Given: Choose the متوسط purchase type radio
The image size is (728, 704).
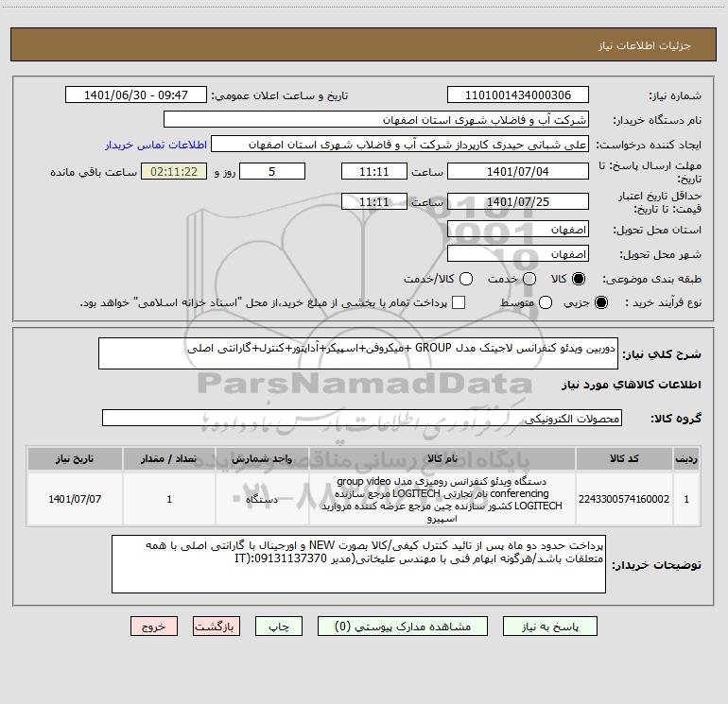Looking at the screenshot, I should tap(546, 302).
